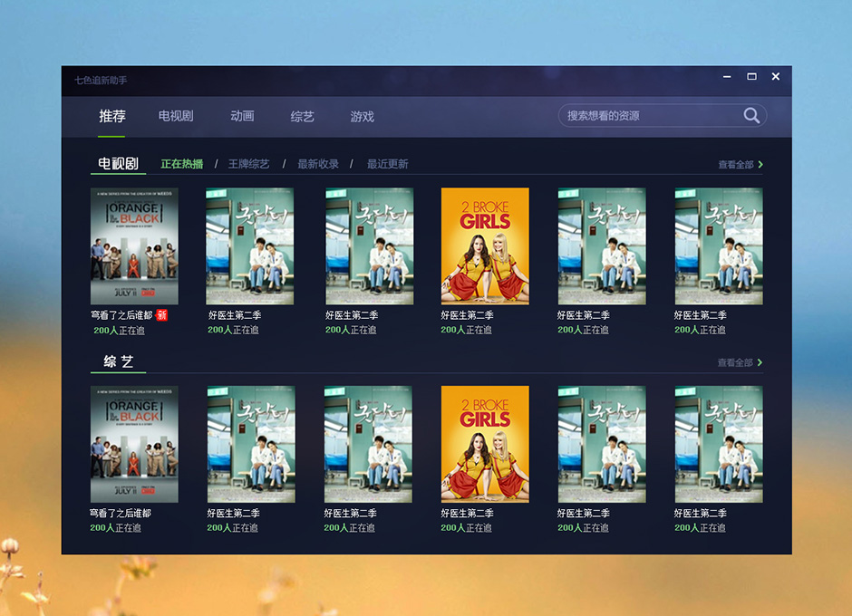Open Orange Black poster in 电视剧 row
This screenshot has height=616, width=852.
click(134, 246)
